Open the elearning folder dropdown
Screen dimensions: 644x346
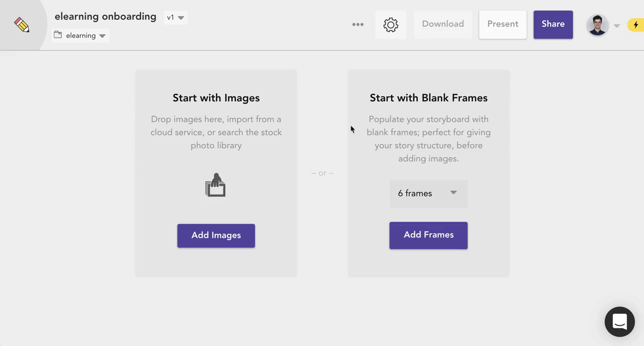pyautogui.click(x=102, y=35)
